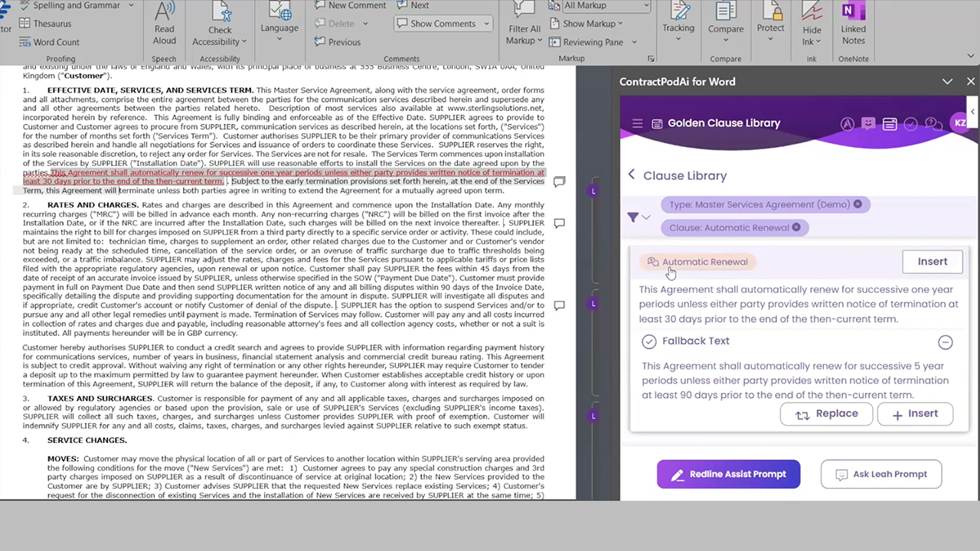Insert the Automatic Renewal clause
This screenshot has height=551, width=980.
[x=933, y=262]
